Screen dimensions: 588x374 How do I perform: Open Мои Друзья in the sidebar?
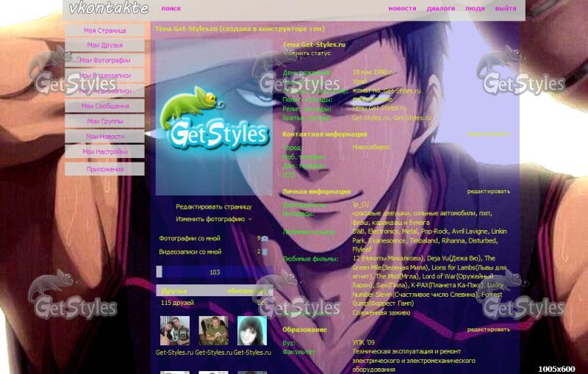[x=104, y=45]
